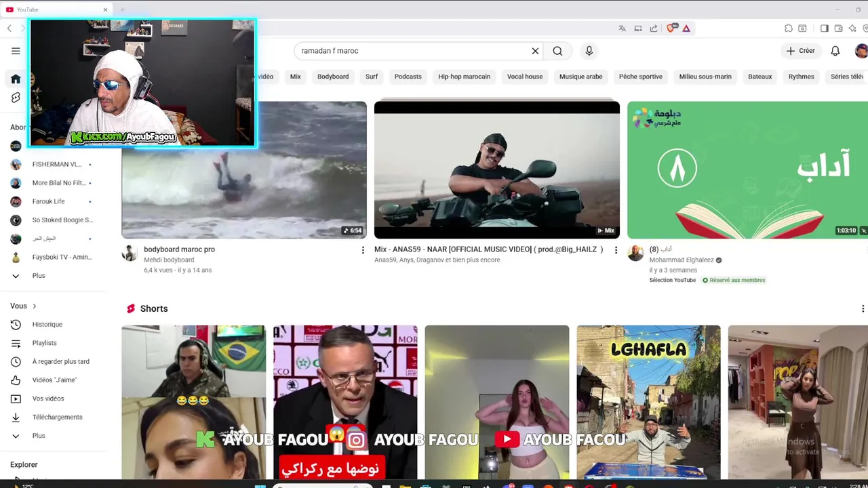
Task: Click the Réservé aux membres badge
Action: pos(734,280)
